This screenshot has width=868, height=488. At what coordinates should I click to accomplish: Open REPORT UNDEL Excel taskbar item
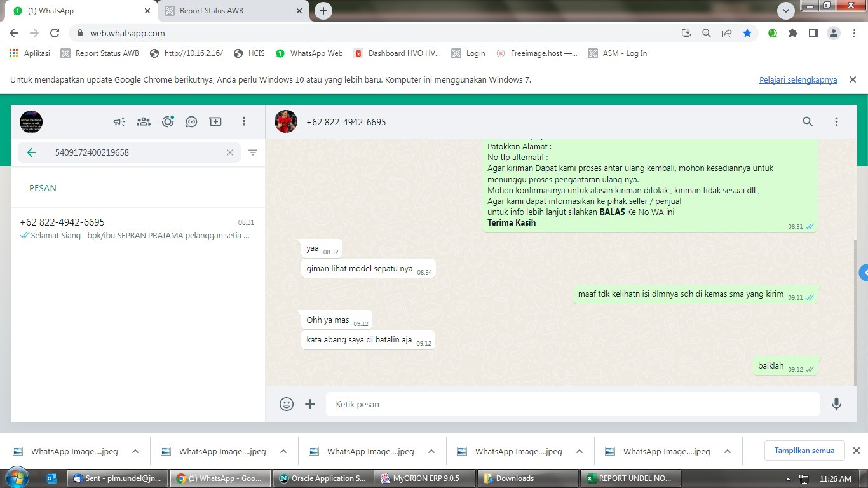(631, 478)
